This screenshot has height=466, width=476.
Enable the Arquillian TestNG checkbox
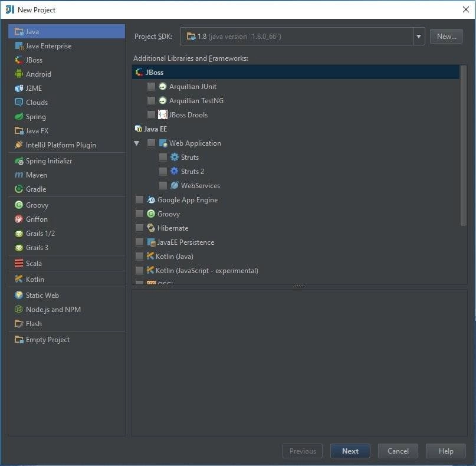tap(151, 100)
